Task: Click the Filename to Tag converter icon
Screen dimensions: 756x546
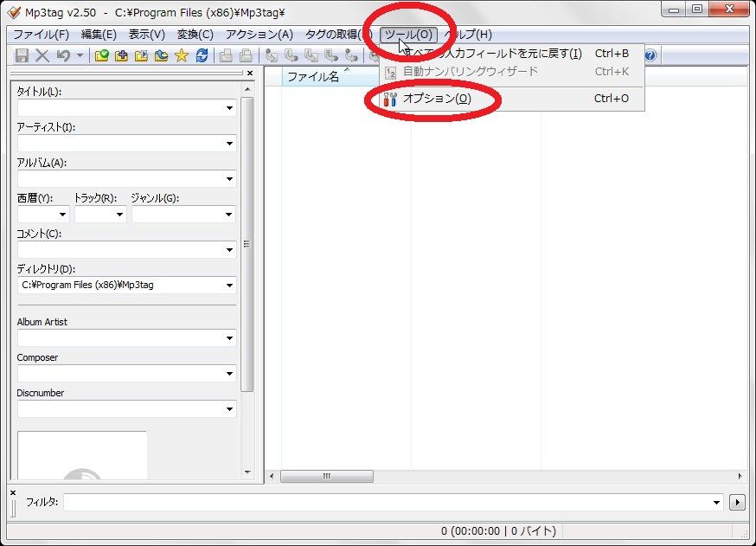Action: coord(292,56)
